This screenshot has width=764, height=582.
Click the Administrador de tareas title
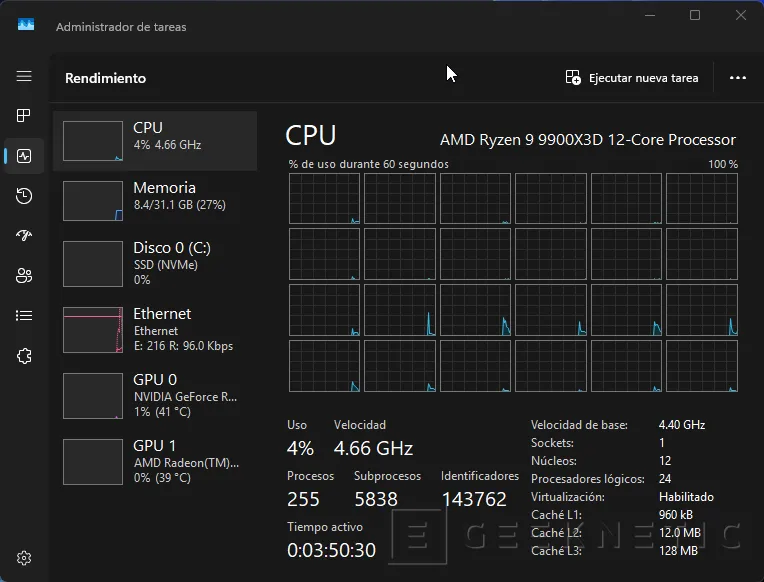[121, 27]
